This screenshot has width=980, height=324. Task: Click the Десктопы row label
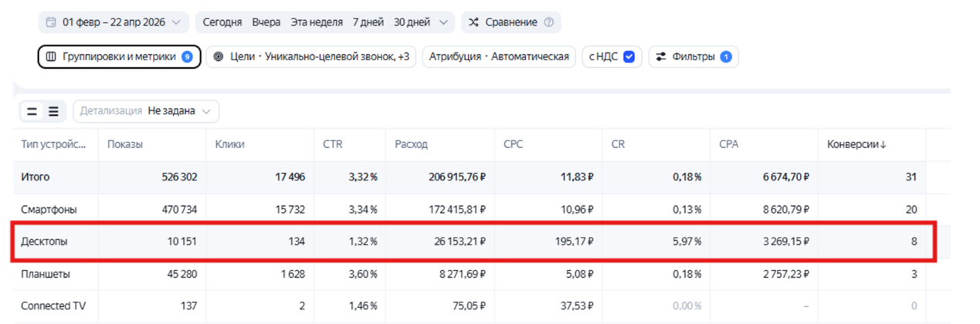(44, 241)
